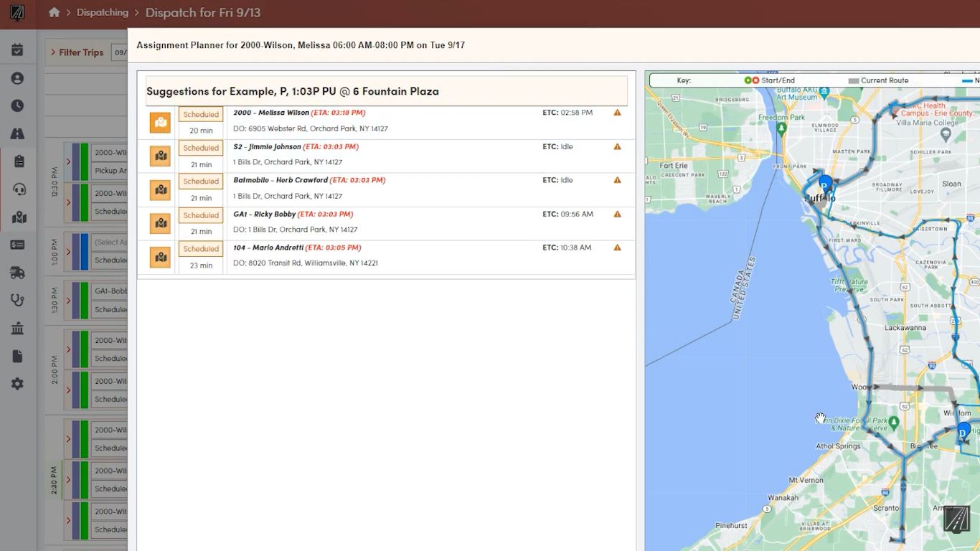Open the bank building icon in the sidebar
The height and width of the screenshot is (551, 980).
(x=17, y=329)
